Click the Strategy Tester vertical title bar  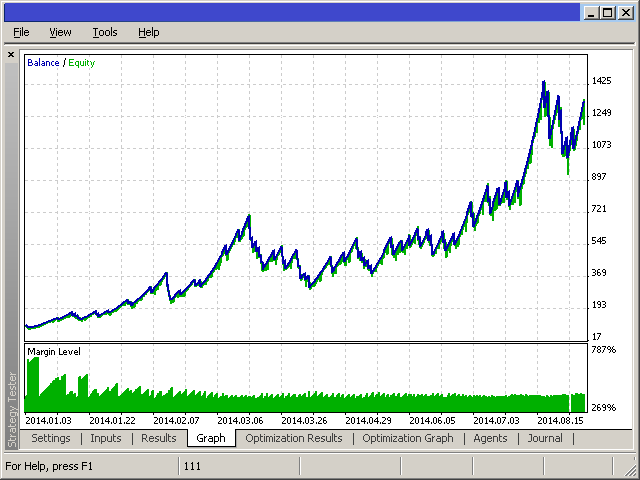(x=12, y=409)
